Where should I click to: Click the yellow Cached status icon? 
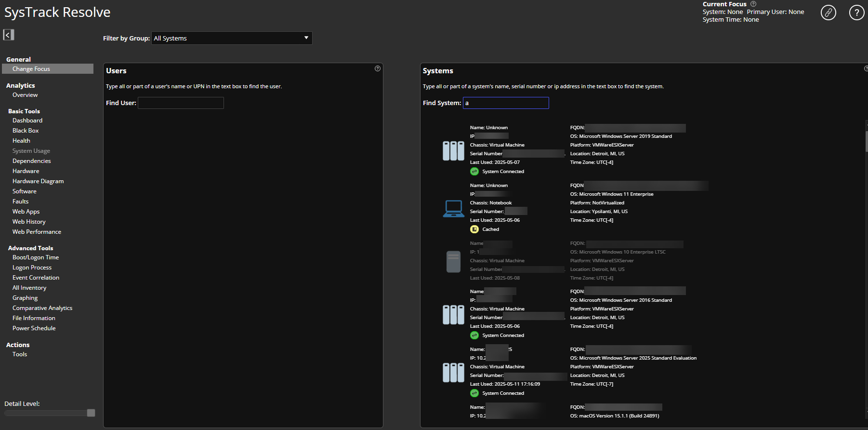(x=474, y=229)
